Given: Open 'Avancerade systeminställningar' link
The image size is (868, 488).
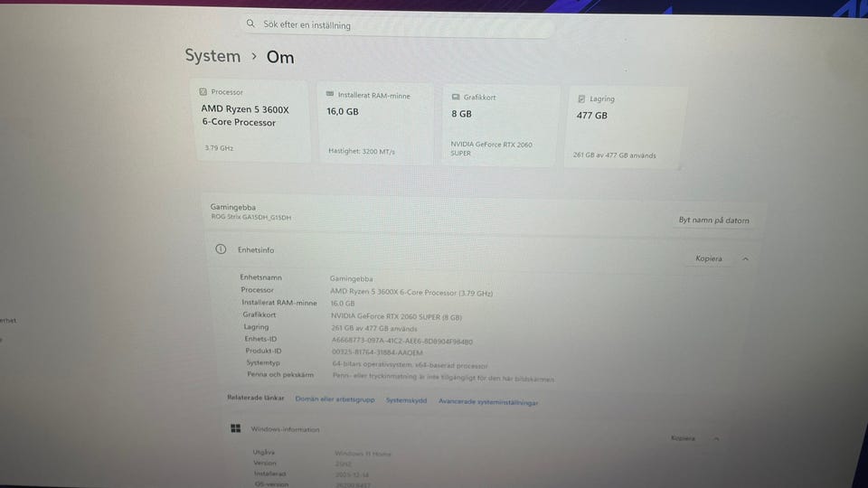Looking at the screenshot, I should pos(488,401).
